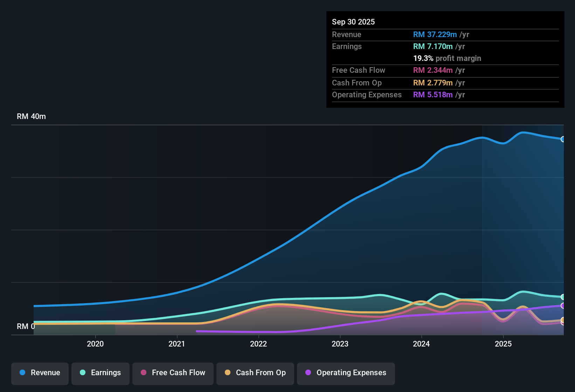
Task: Select the 2022 axis label
Action: point(258,344)
